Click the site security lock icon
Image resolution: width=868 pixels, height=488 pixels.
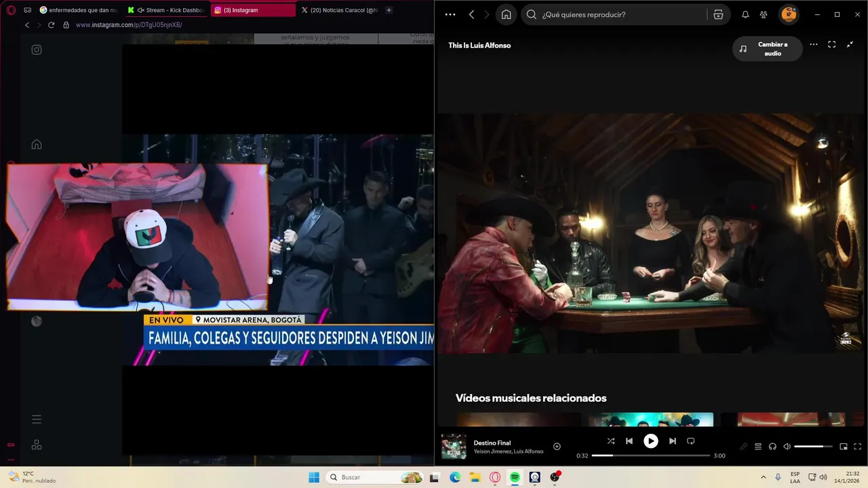66,25
